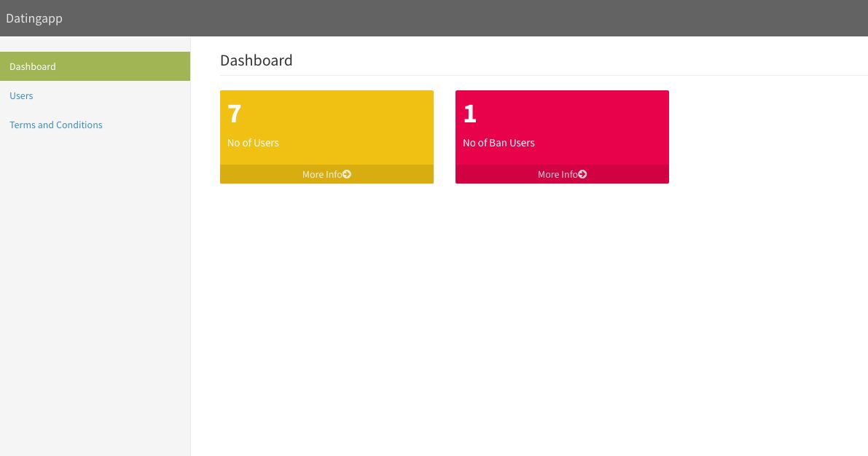The width and height of the screenshot is (868, 456).
Task: Click the number 7 users count
Action: pos(234,114)
